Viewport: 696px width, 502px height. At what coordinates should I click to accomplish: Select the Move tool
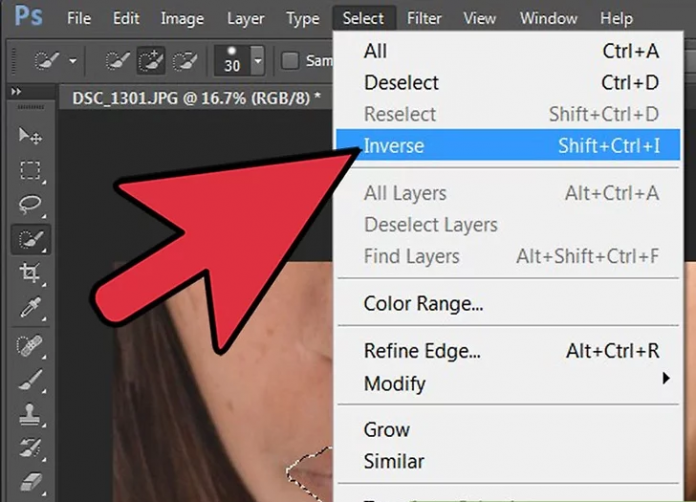(x=30, y=135)
